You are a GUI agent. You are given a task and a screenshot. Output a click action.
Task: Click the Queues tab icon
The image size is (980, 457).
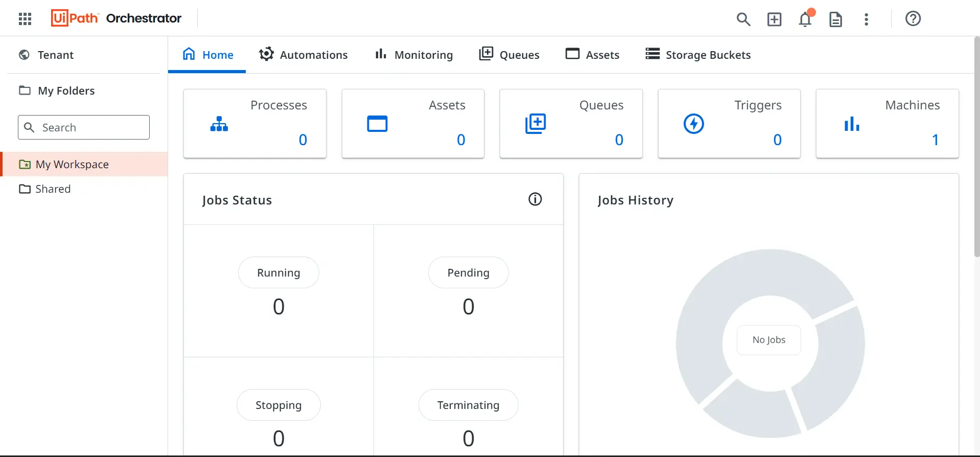(486, 54)
